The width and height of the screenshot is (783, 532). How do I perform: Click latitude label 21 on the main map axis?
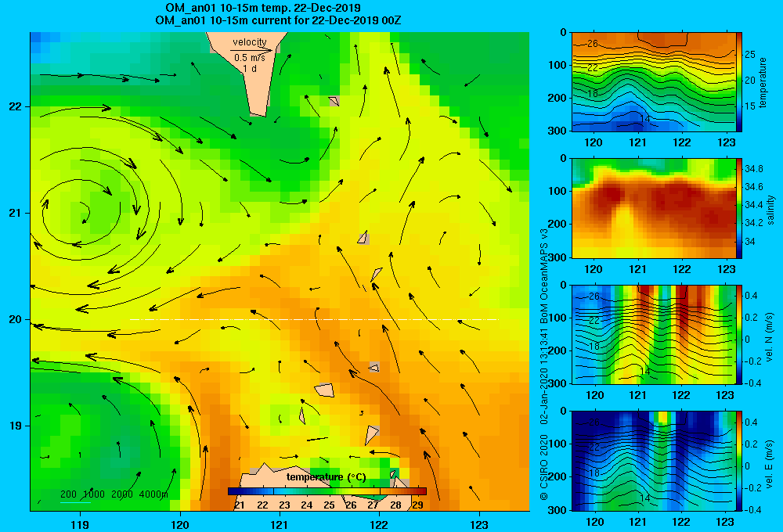click(x=15, y=213)
